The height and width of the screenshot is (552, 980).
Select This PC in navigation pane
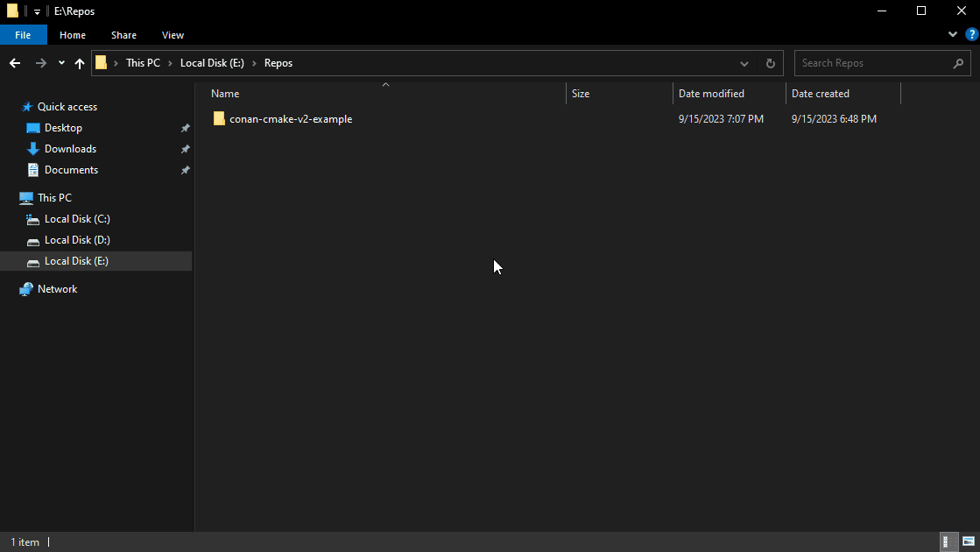click(x=54, y=197)
